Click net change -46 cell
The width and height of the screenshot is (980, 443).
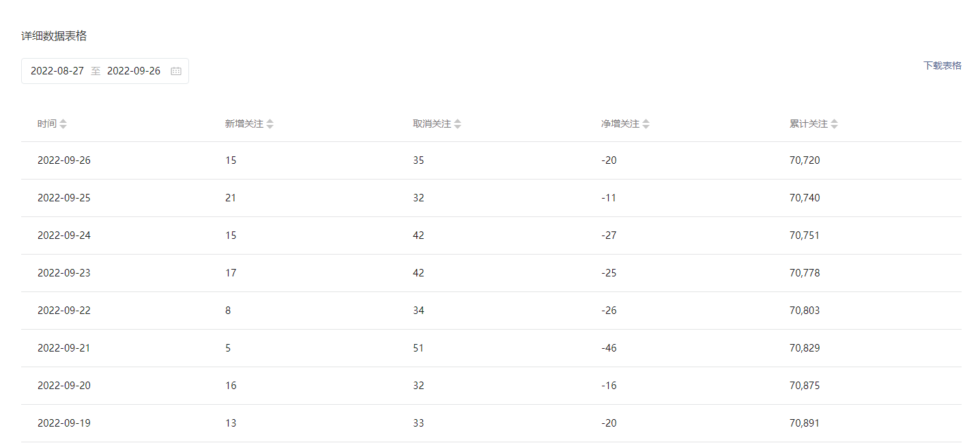[x=609, y=348]
